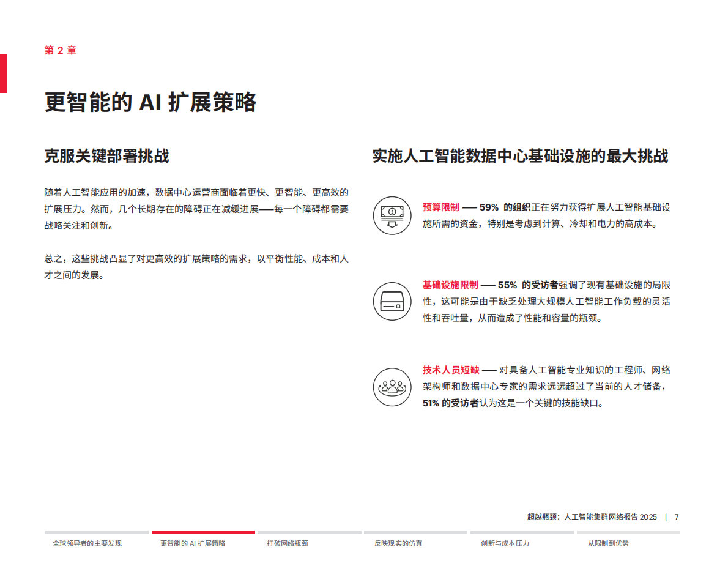Click the red chapter marker bar on the left edge
This screenshot has width=728, height=563.
point(4,73)
